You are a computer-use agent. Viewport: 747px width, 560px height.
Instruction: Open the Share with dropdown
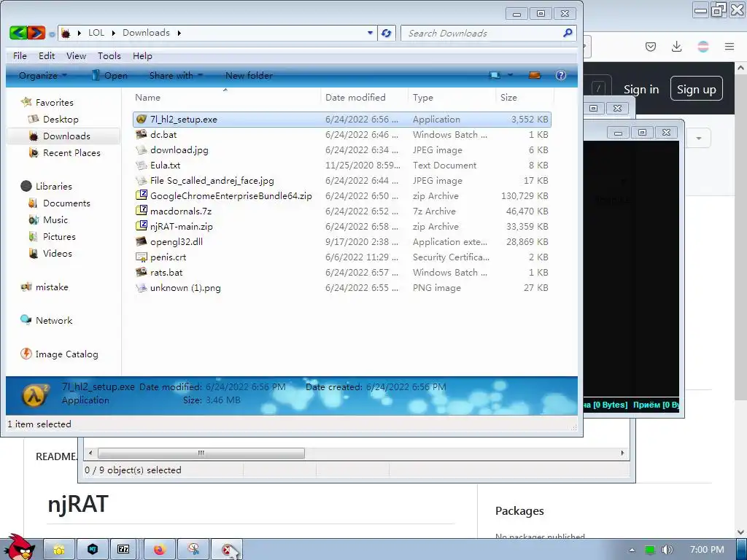pos(176,75)
